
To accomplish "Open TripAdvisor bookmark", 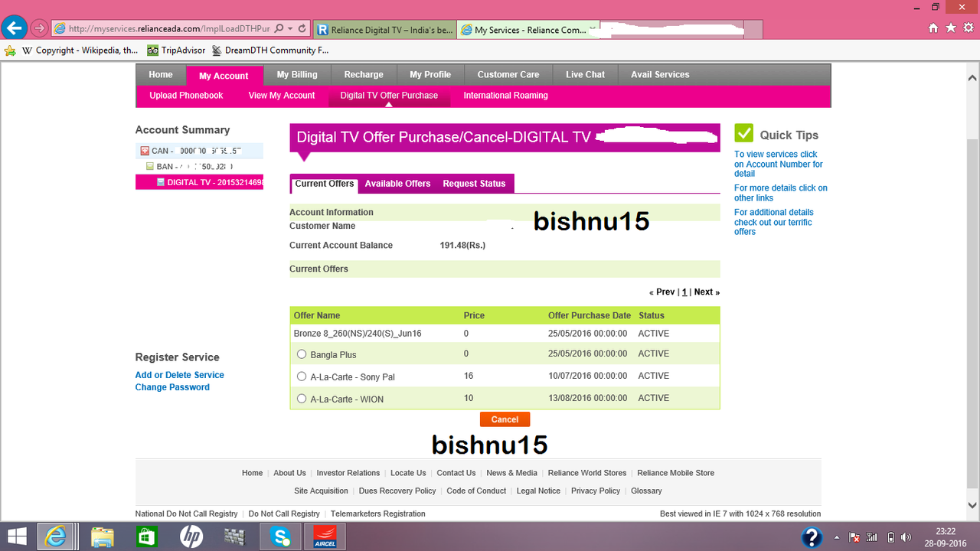I will [176, 51].
